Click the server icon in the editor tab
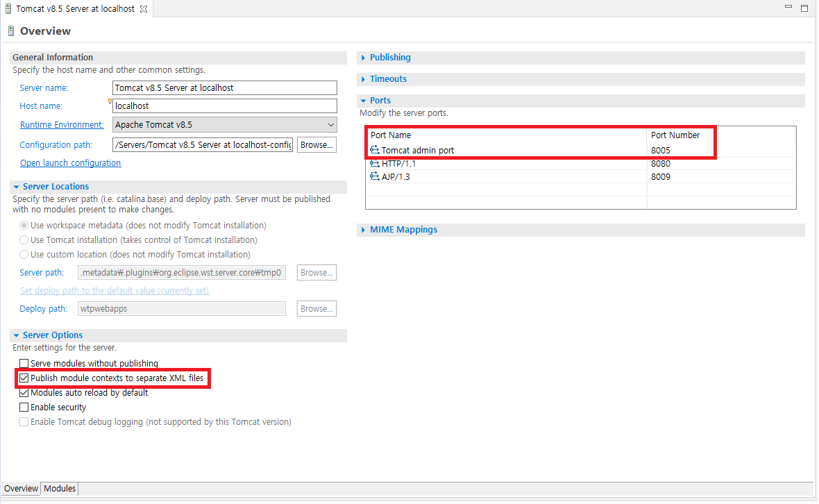The height and width of the screenshot is (504, 819). click(8, 9)
